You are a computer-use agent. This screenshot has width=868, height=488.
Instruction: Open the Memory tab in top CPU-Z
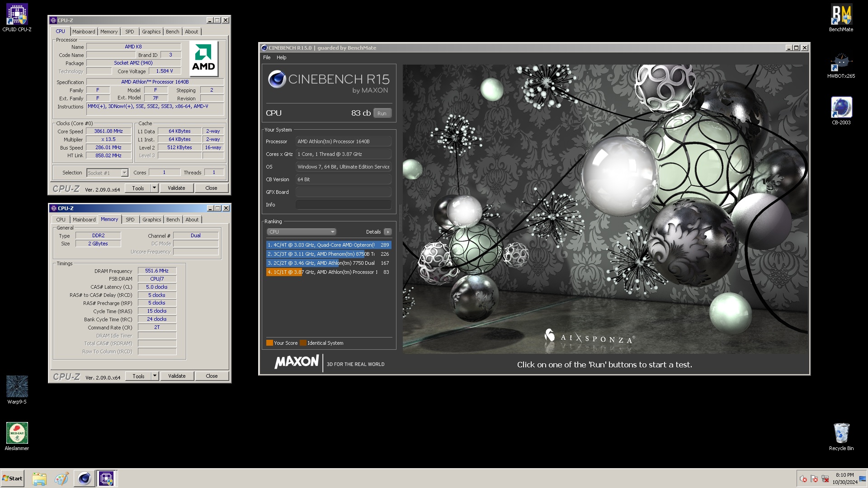[109, 32]
